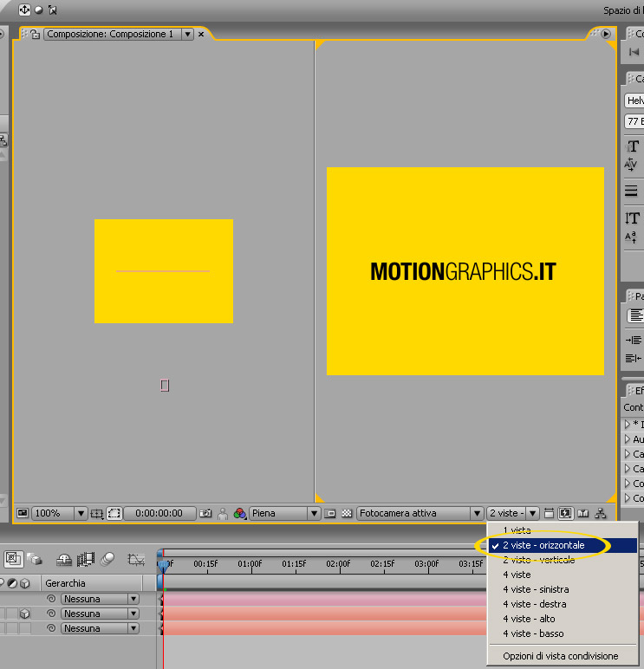Click the font size T icon
The width and height of the screenshot is (644, 669).
[633, 146]
